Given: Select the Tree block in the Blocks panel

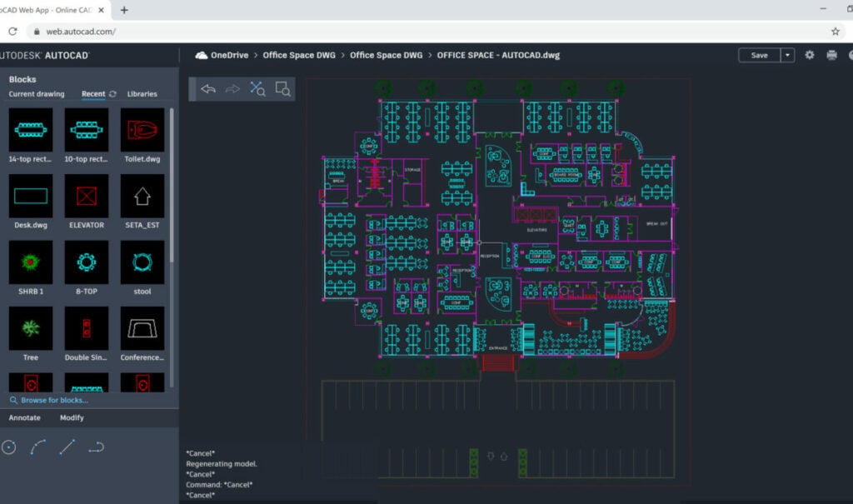Looking at the screenshot, I should point(30,327).
